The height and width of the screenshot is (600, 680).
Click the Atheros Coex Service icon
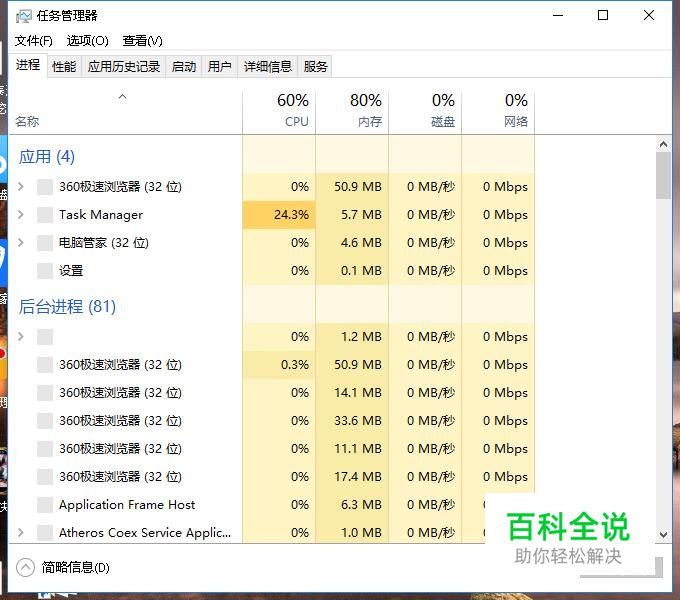[x=45, y=532]
